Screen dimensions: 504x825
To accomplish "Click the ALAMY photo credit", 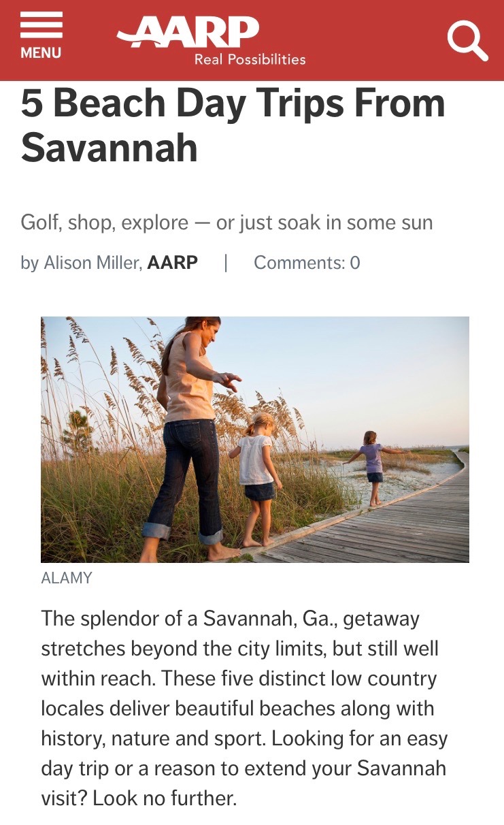I will pyautogui.click(x=67, y=579).
